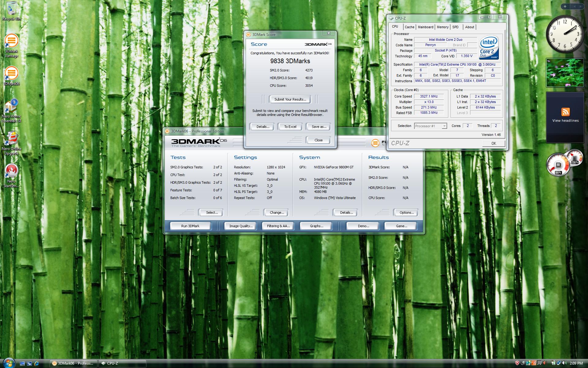Click the Filtering & AA button

(278, 226)
